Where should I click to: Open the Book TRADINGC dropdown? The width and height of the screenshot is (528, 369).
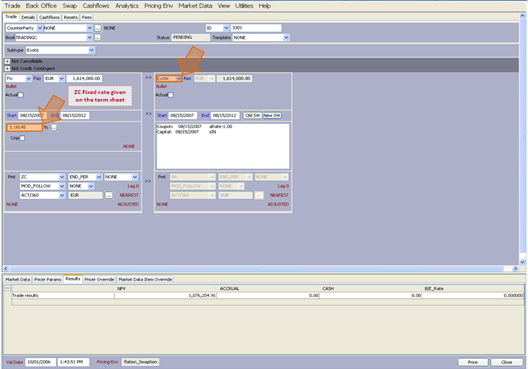[x=89, y=37]
